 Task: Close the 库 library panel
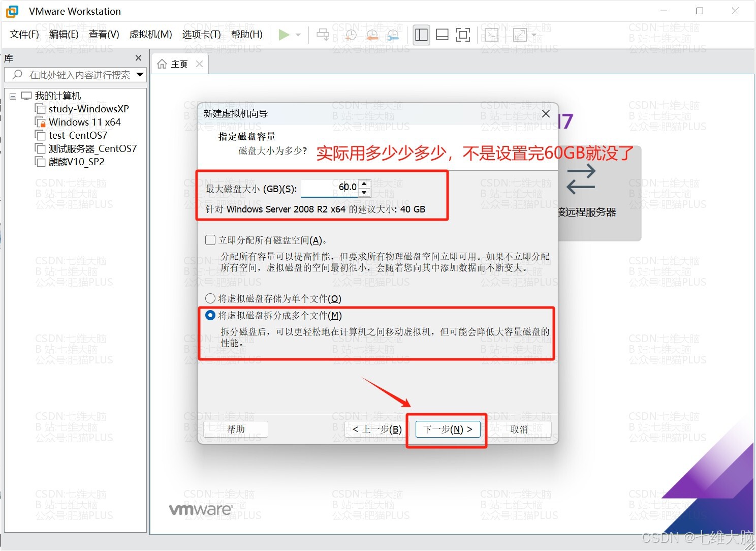(138, 58)
